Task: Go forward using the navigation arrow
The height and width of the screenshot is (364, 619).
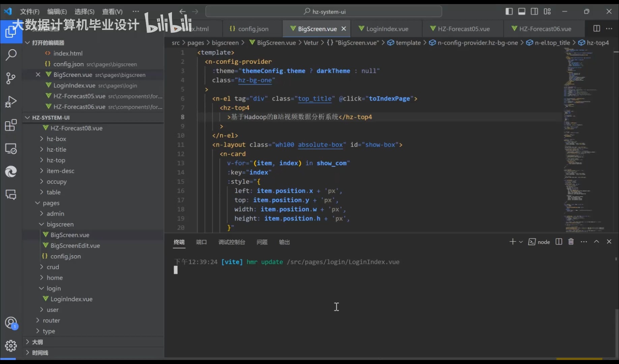Action: [195, 11]
